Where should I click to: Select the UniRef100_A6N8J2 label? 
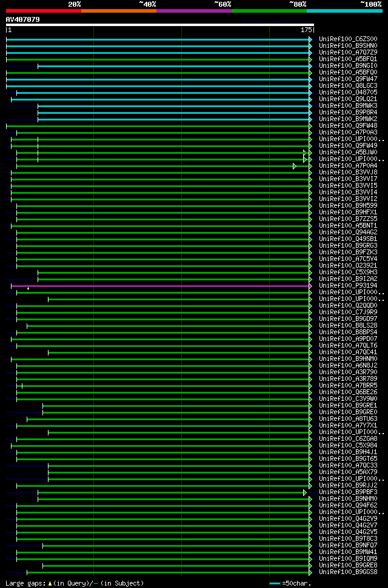348,365
